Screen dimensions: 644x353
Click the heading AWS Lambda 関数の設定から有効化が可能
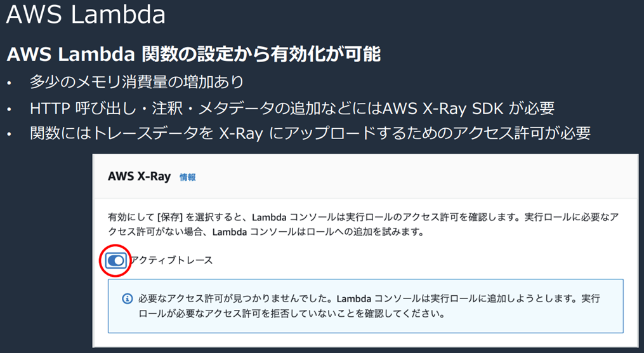(194, 55)
